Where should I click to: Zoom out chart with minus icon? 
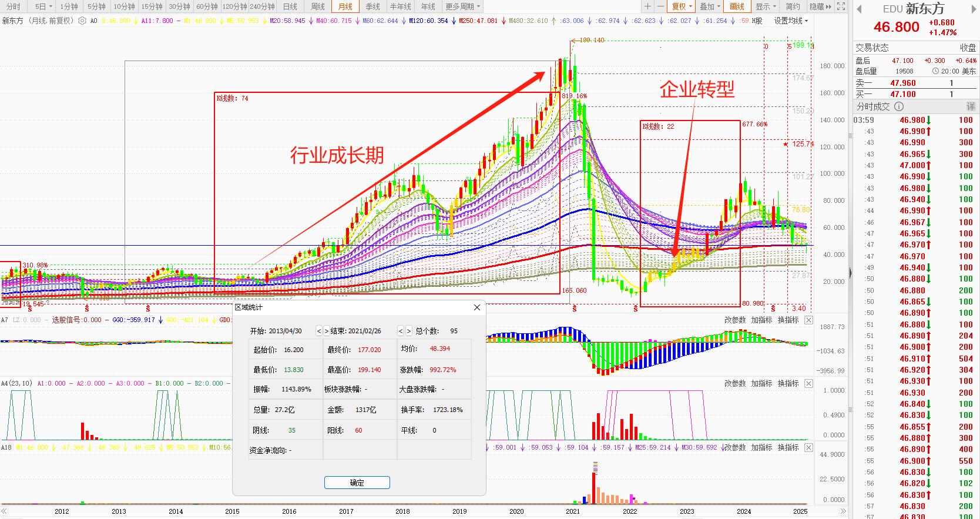tap(660, 6)
